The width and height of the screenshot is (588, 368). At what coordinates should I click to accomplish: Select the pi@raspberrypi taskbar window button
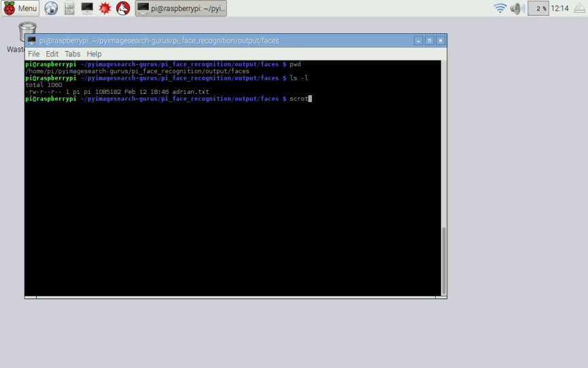(x=181, y=8)
